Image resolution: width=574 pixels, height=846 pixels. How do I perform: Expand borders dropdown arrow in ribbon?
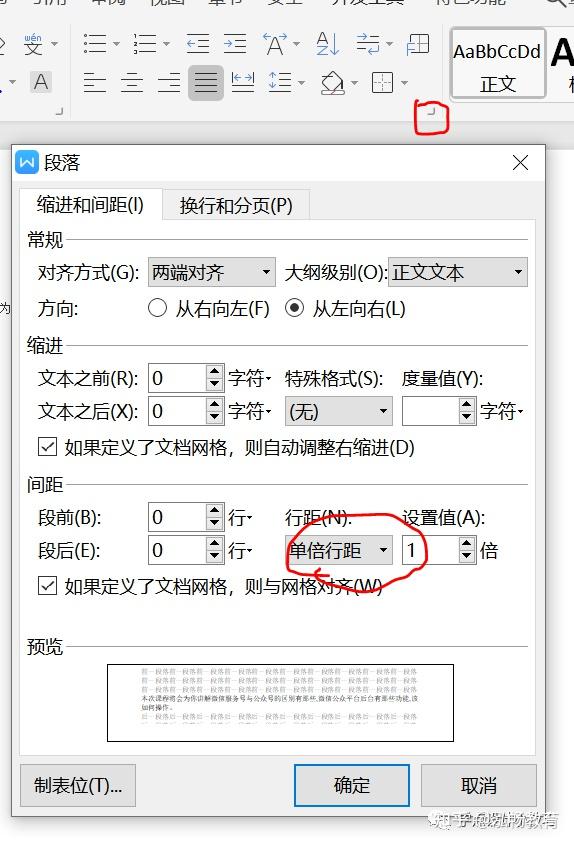404,83
